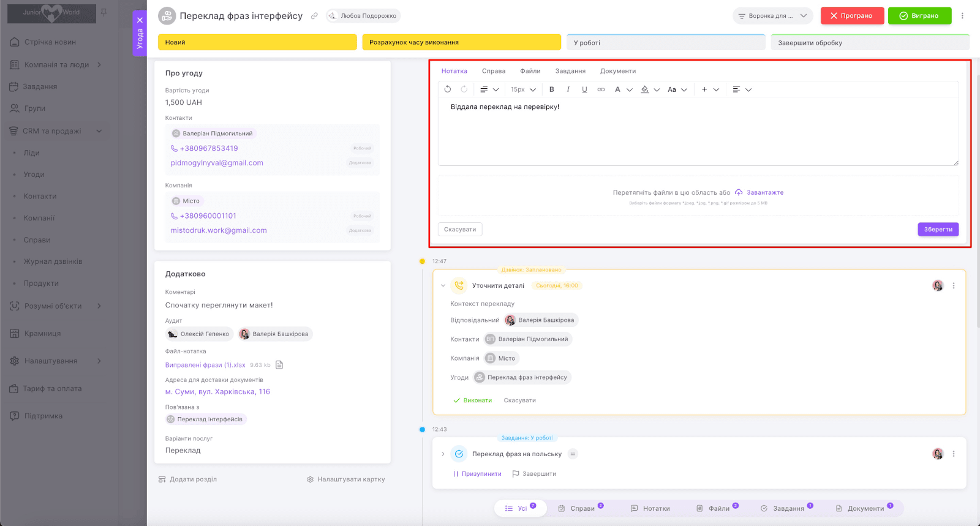Viewport: 980px width, 526px height.
Task: Toggle italic formatting in the note
Action: coord(568,89)
